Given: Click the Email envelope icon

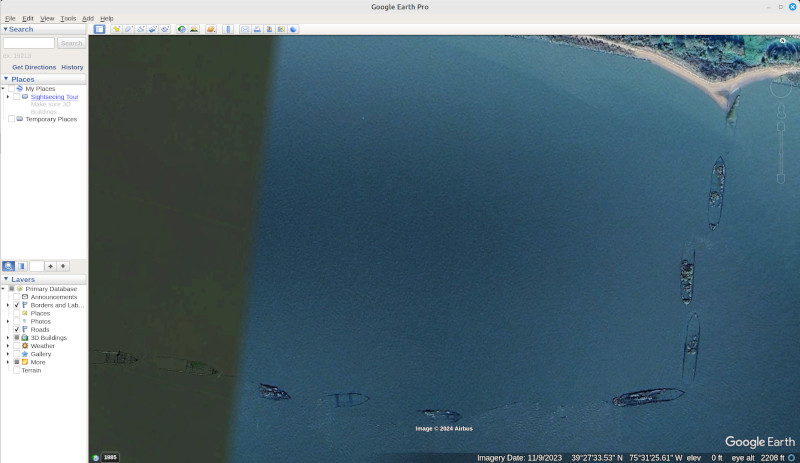Looking at the screenshot, I should point(244,29).
